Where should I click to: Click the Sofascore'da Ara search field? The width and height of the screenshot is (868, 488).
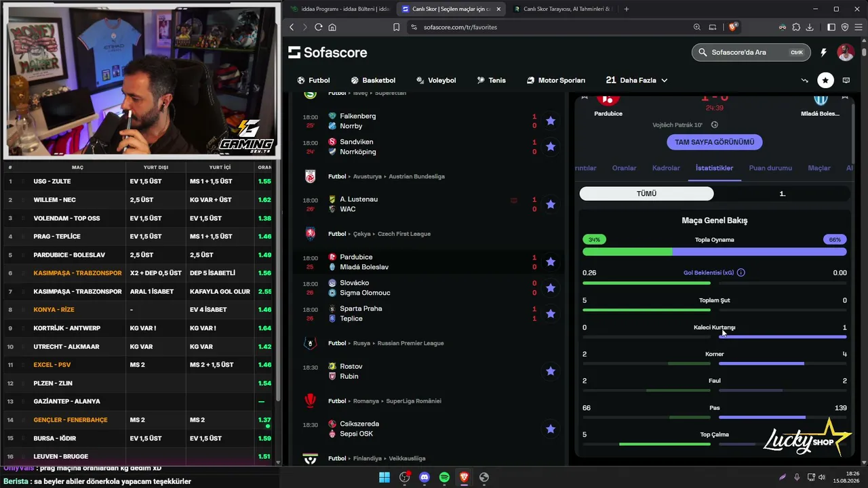(x=751, y=52)
